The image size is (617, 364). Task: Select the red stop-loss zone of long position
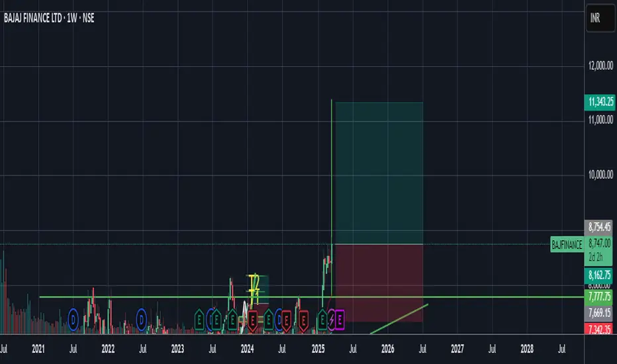click(x=379, y=283)
